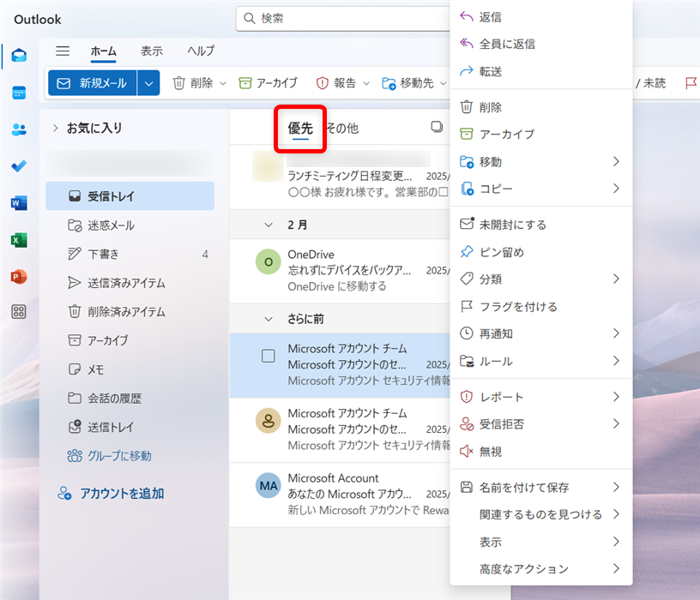Open the More apps grid icon

pyautogui.click(x=19, y=312)
